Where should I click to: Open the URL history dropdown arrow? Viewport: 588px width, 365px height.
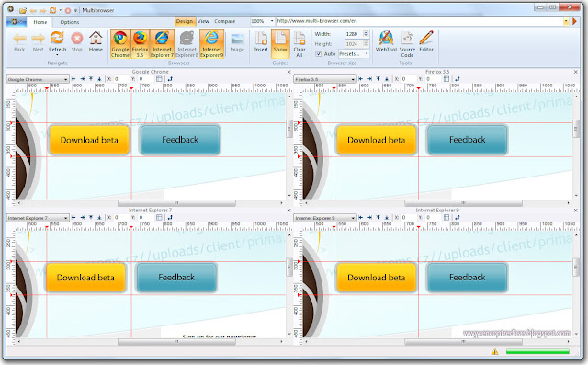coord(566,21)
